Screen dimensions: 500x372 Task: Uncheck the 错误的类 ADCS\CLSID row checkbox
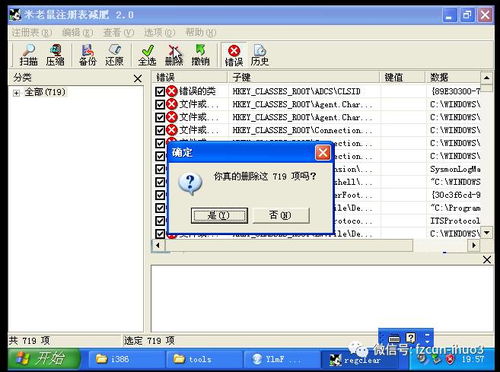click(x=160, y=91)
